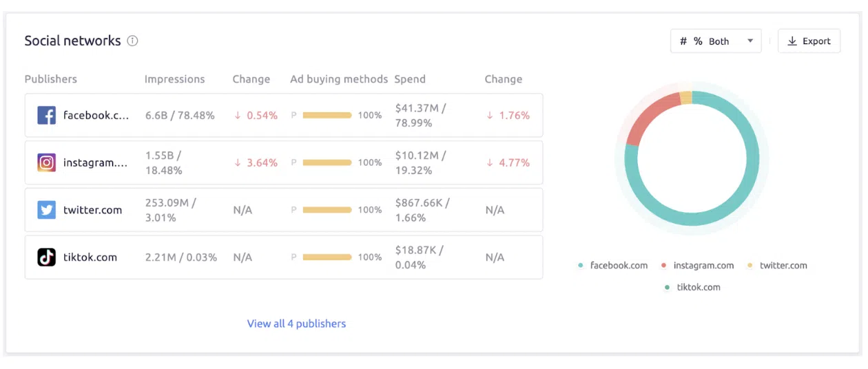Sort by Spend column header
Screen dimensions: 868x369
[x=410, y=79]
